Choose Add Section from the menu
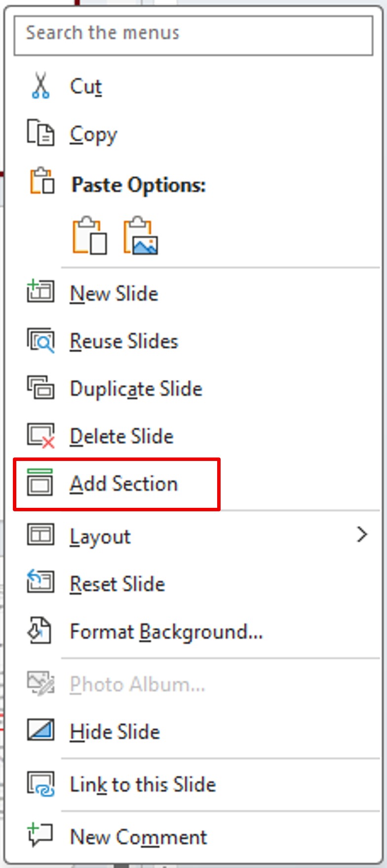Screen dimensions: 387x868 123,484
